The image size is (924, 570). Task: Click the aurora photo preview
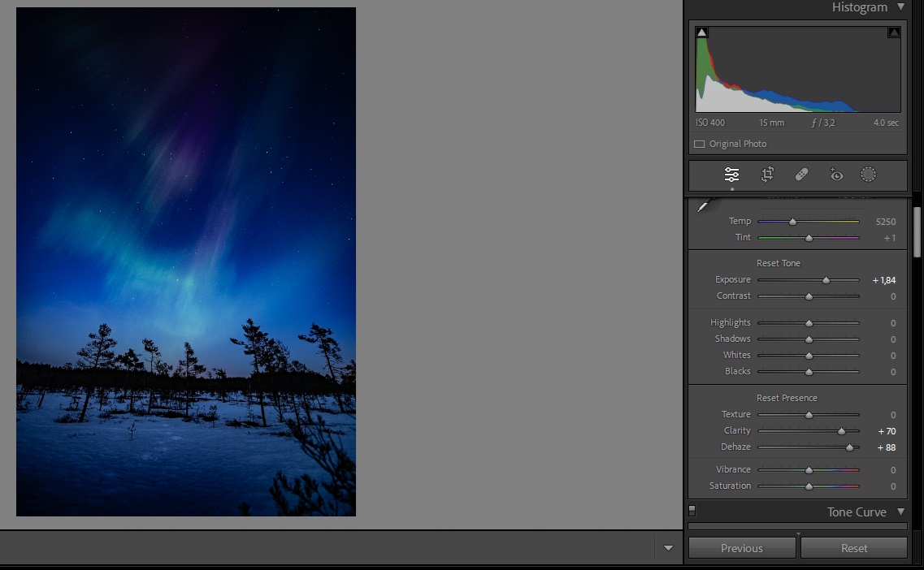coord(186,261)
